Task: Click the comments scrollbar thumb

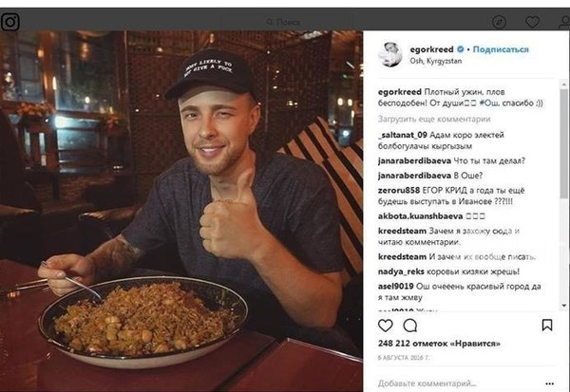Action: (564, 143)
